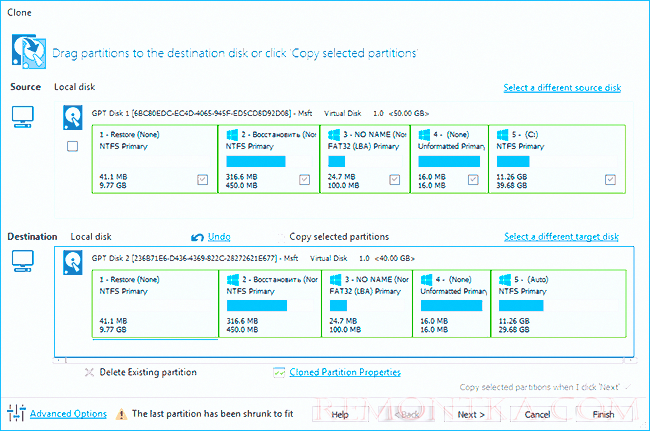
Task: Click the Advanced Options sliders icon
Action: 17,413
